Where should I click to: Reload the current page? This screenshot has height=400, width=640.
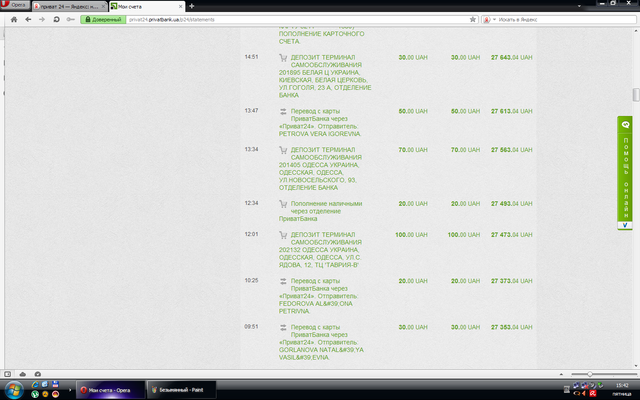pos(56,19)
